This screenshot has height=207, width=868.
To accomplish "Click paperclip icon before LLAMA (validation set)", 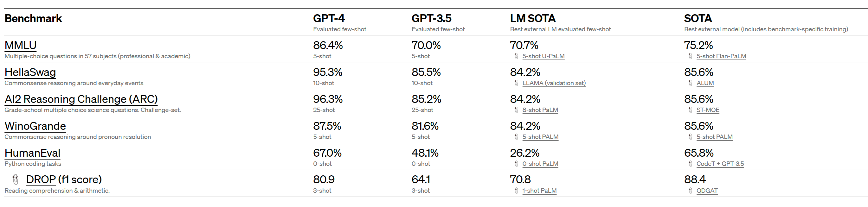I will (516, 83).
